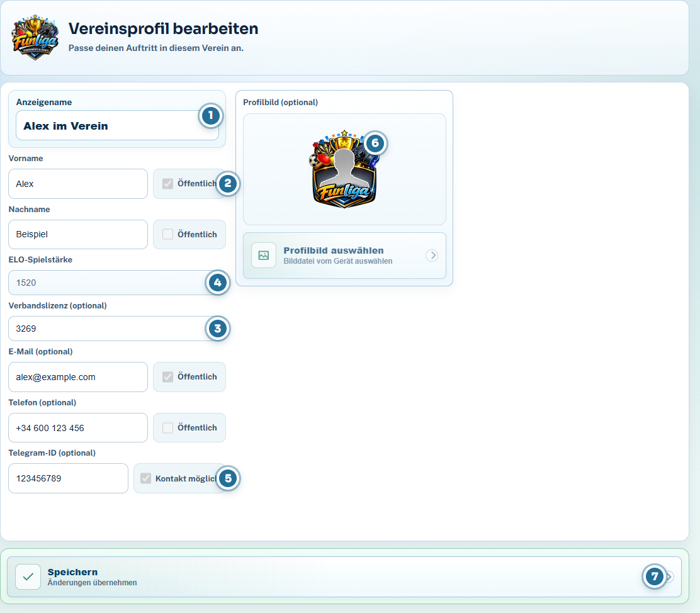The width and height of the screenshot is (700, 613).
Task: Click the Funliga logo in the header
Action: click(x=35, y=38)
